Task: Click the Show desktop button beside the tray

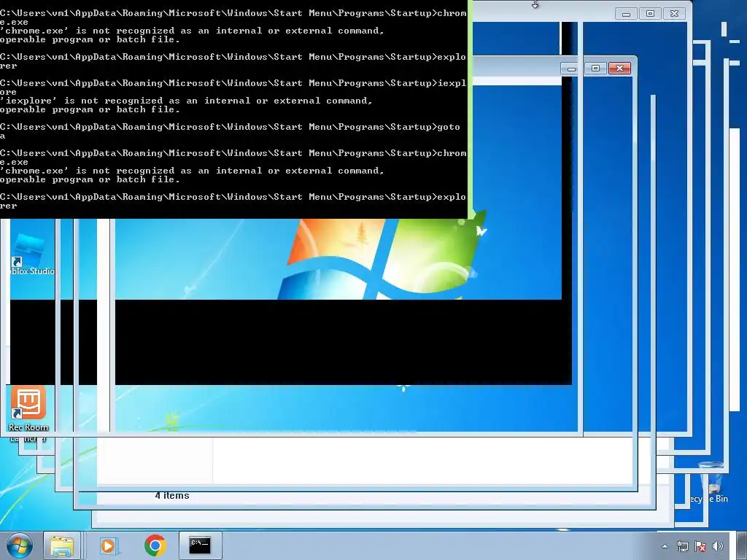Action: pos(743,545)
